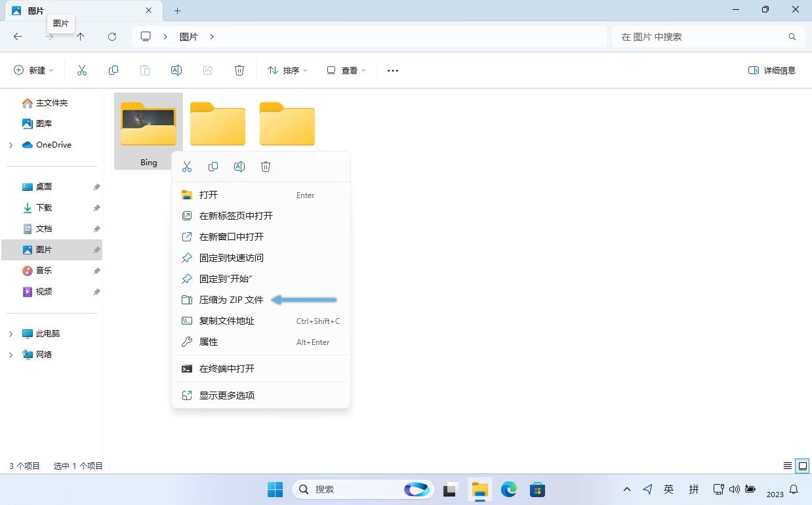Click the rename icon in context menu
Viewport: 812px width, 505px height.
pyautogui.click(x=239, y=167)
